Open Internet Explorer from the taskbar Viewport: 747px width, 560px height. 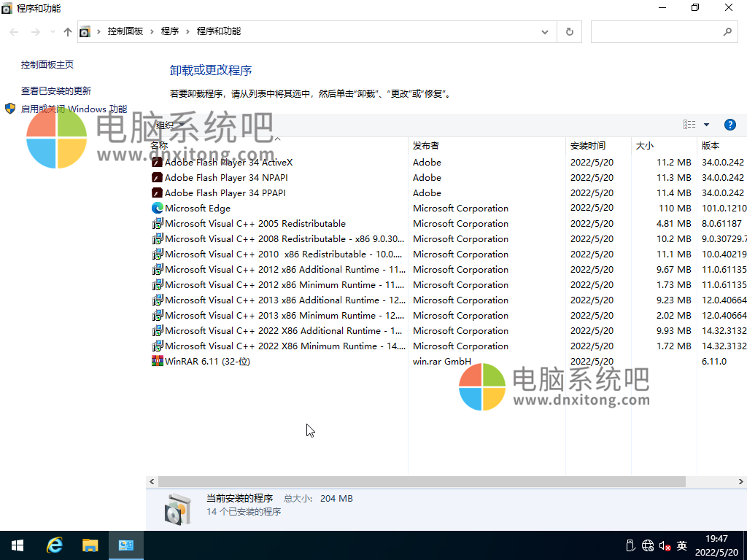coord(55,545)
